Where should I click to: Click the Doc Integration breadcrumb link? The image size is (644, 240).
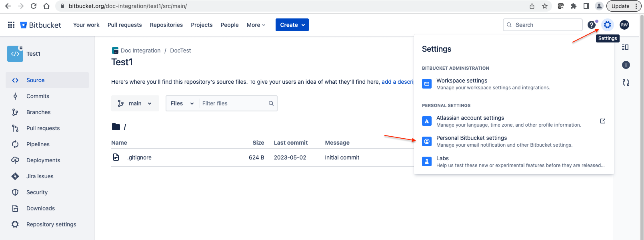coord(140,50)
